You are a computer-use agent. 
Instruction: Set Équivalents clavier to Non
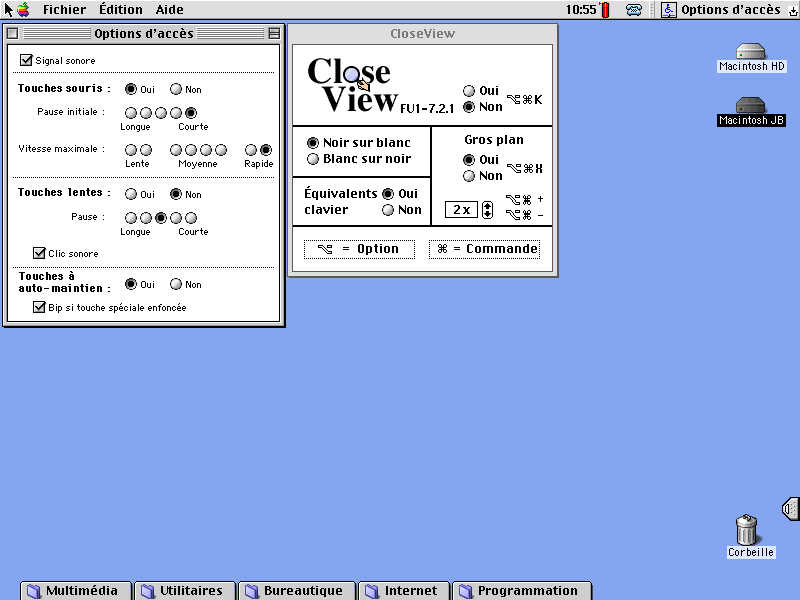pyautogui.click(x=388, y=210)
